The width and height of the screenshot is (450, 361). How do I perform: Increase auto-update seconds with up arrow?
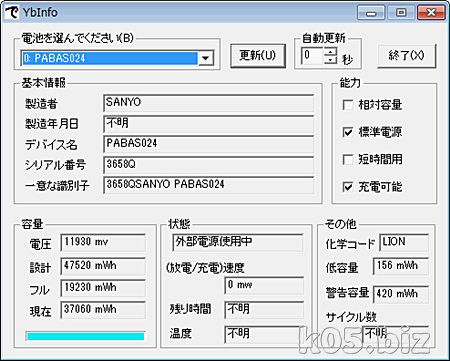pyautogui.click(x=330, y=52)
